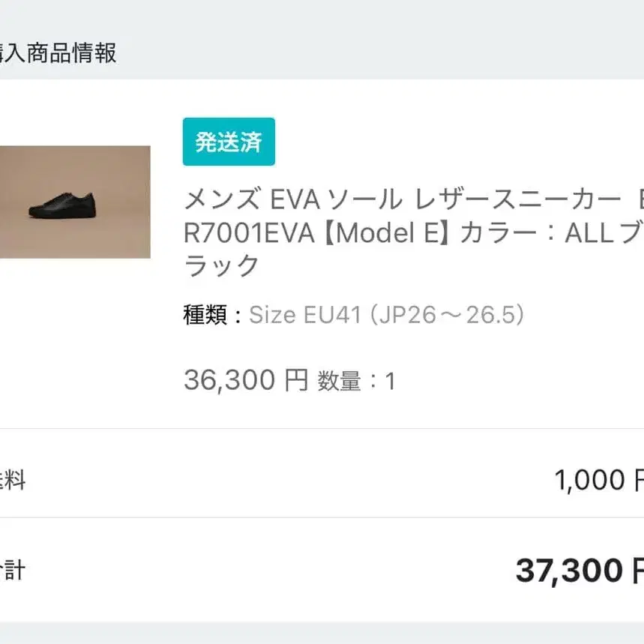Click the gray header bar beside 入商品情報
644x644 pixels.
pos(375,53)
